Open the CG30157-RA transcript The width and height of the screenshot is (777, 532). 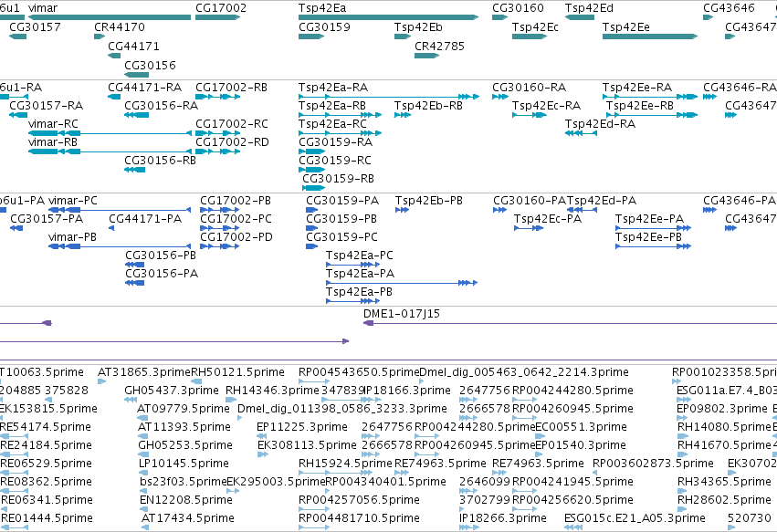pos(18,115)
